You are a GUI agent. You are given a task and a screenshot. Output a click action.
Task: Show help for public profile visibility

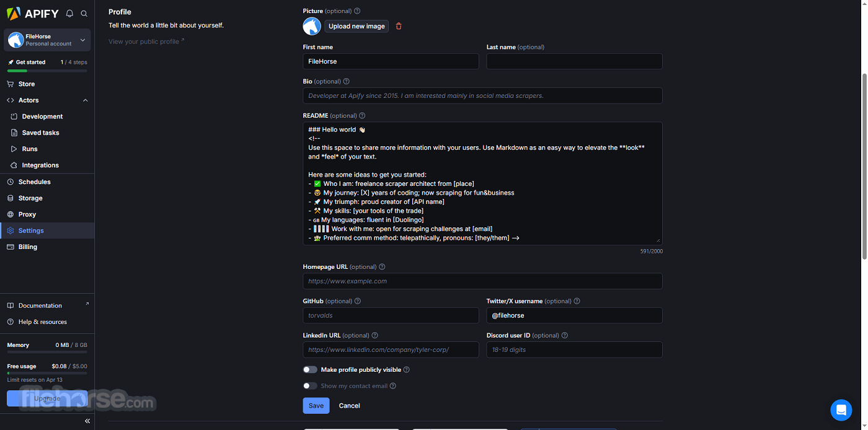(407, 370)
